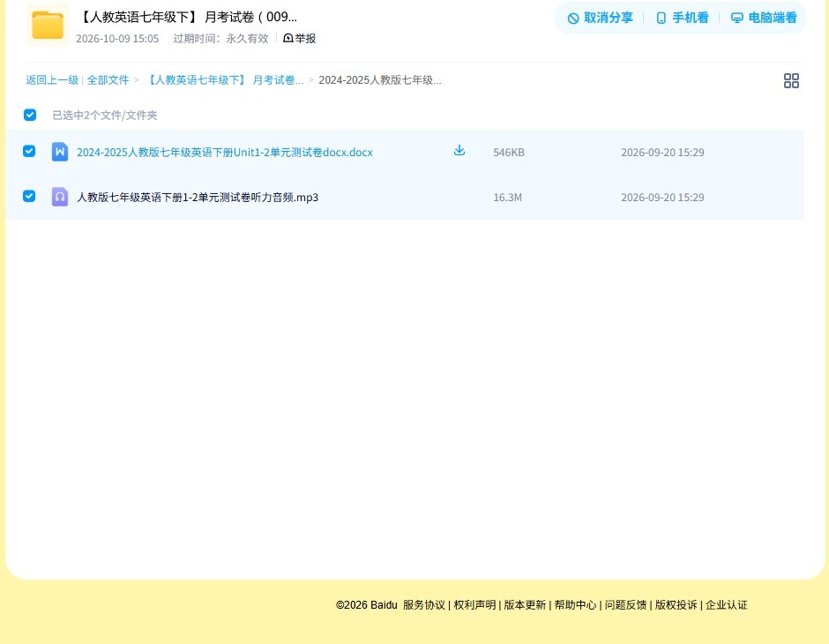Open 服务协议 footer link
The height and width of the screenshot is (644, 829).
(424, 605)
